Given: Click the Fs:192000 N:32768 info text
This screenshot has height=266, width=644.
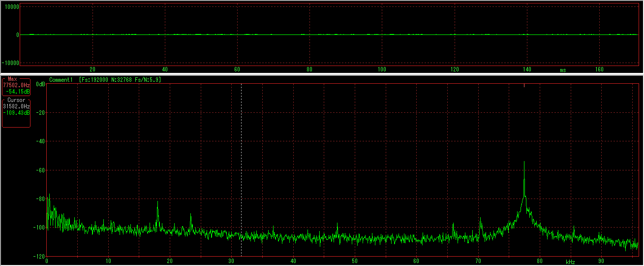Looking at the screenshot, I should [x=120, y=80].
